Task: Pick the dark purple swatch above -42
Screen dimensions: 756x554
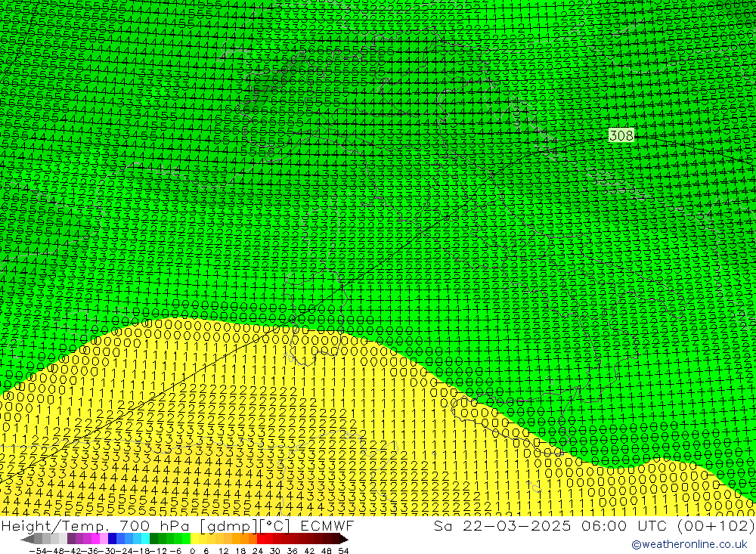Action: coord(71,539)
